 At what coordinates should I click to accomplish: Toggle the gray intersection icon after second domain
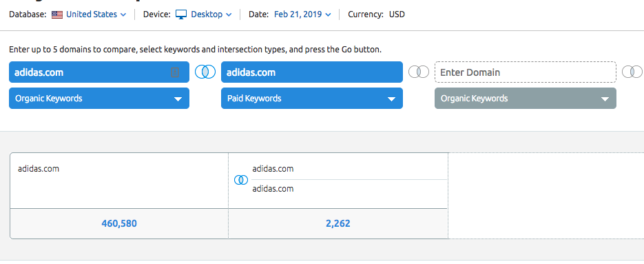(419, 72)
